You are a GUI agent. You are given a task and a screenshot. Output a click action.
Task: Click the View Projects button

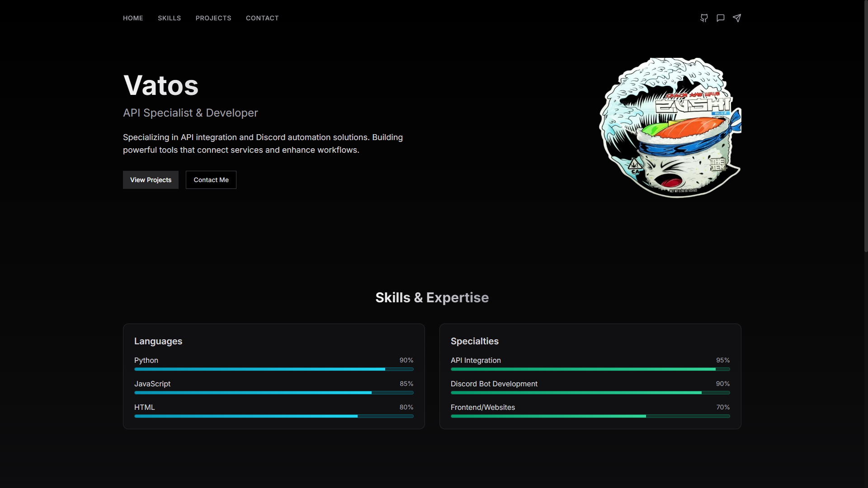(151, 180)
